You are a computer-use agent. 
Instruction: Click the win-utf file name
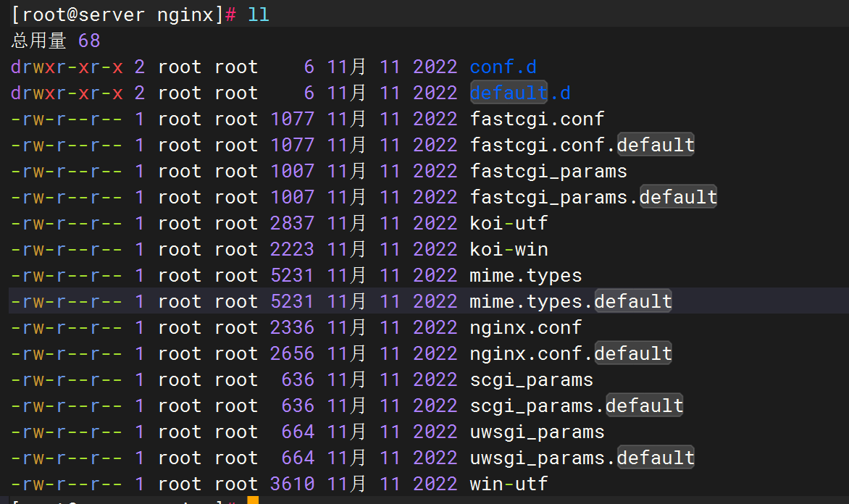tap(509, 484)
